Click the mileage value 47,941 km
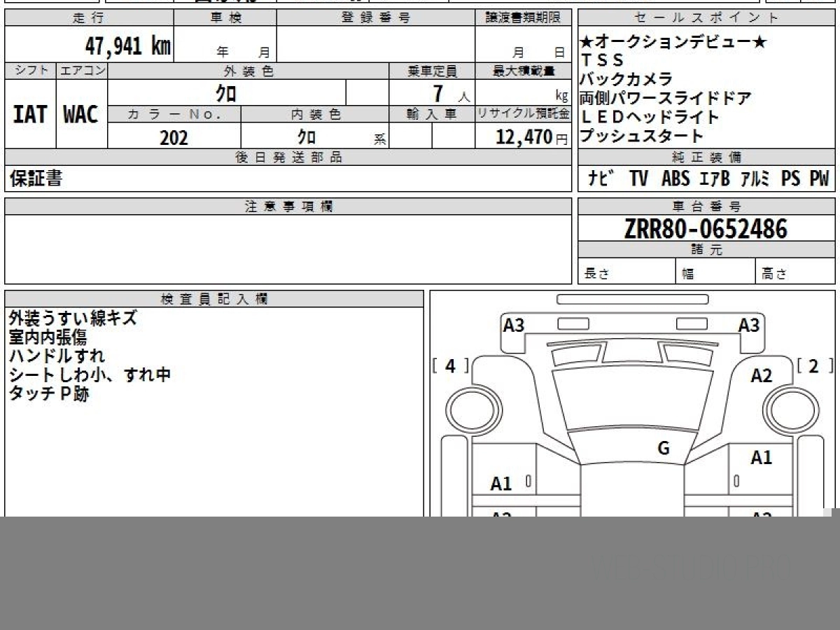840x630 pixels. [128, 45]
